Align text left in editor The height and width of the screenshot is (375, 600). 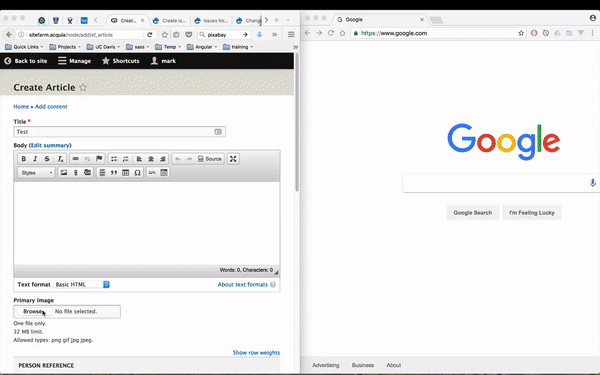[139, 159]
